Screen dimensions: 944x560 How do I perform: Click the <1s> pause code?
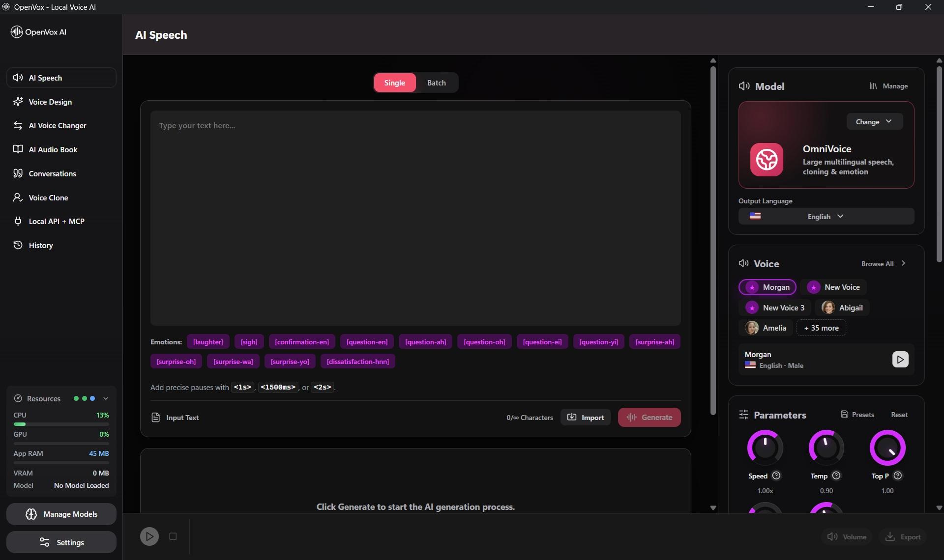pos(243,387)
